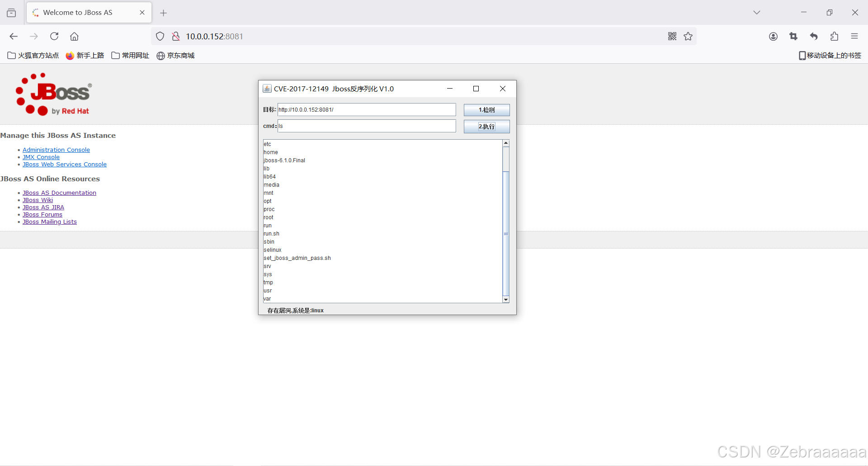Click the media output line
Viewport: 868px width, 466px height.
click(x=271, y=185)
